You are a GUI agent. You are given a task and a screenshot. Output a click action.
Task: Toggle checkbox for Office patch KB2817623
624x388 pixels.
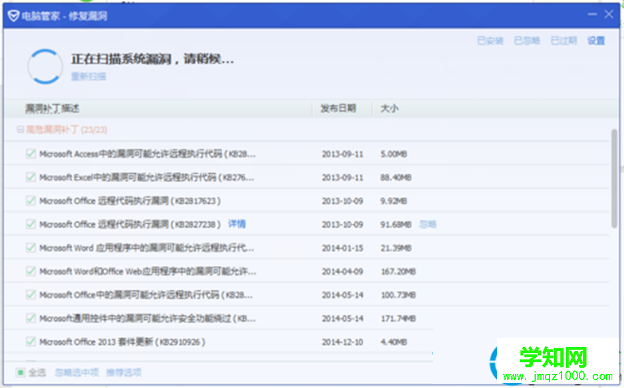coord(31,201)
